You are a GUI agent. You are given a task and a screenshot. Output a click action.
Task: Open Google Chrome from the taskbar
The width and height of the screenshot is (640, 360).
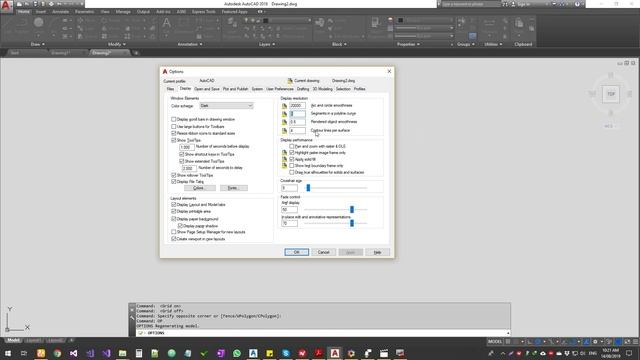tap(57, 353)
